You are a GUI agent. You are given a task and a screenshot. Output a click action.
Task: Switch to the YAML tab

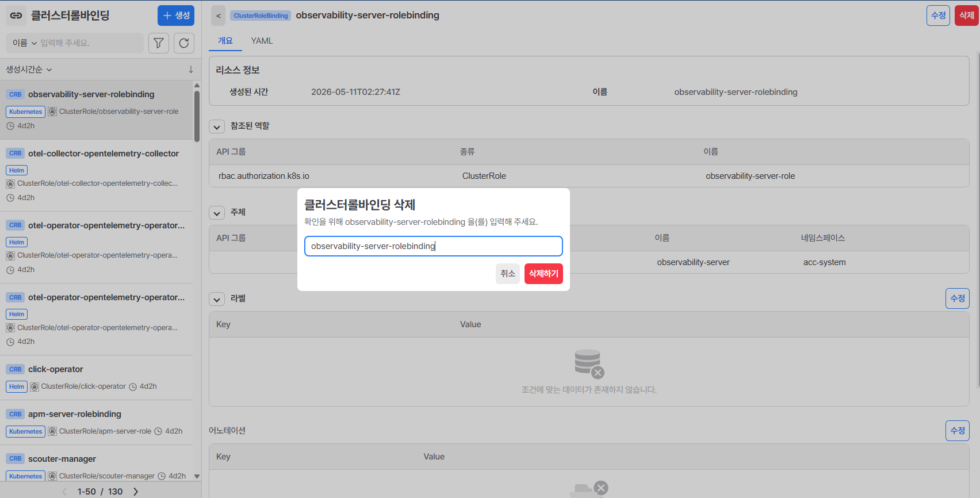[262, 41]
